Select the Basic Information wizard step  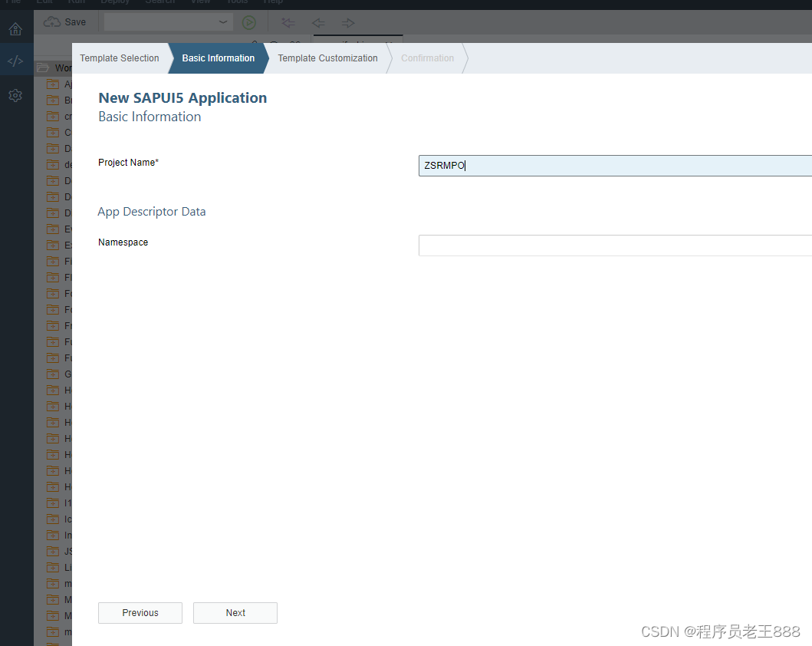click(218, 58)
